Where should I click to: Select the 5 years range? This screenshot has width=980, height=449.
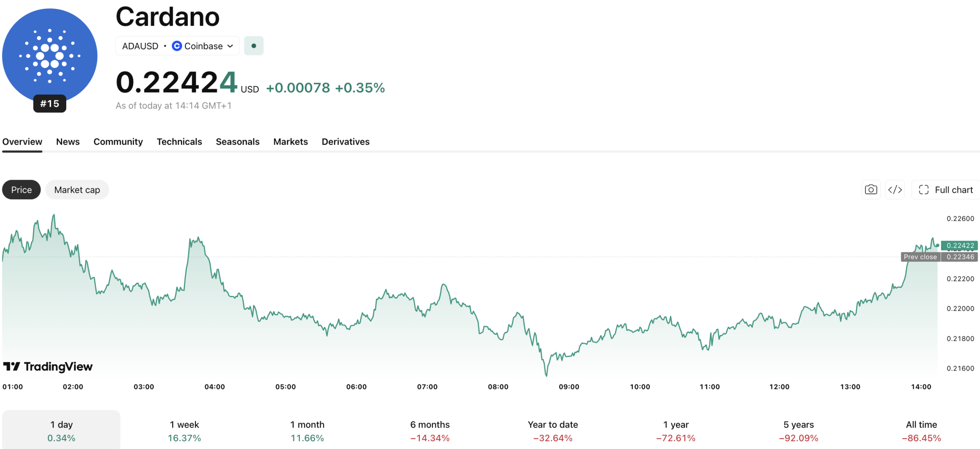(799, 431)
